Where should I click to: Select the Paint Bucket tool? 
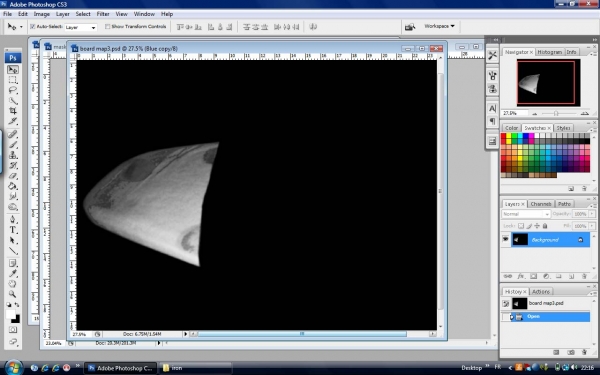[x=13, y=186]
